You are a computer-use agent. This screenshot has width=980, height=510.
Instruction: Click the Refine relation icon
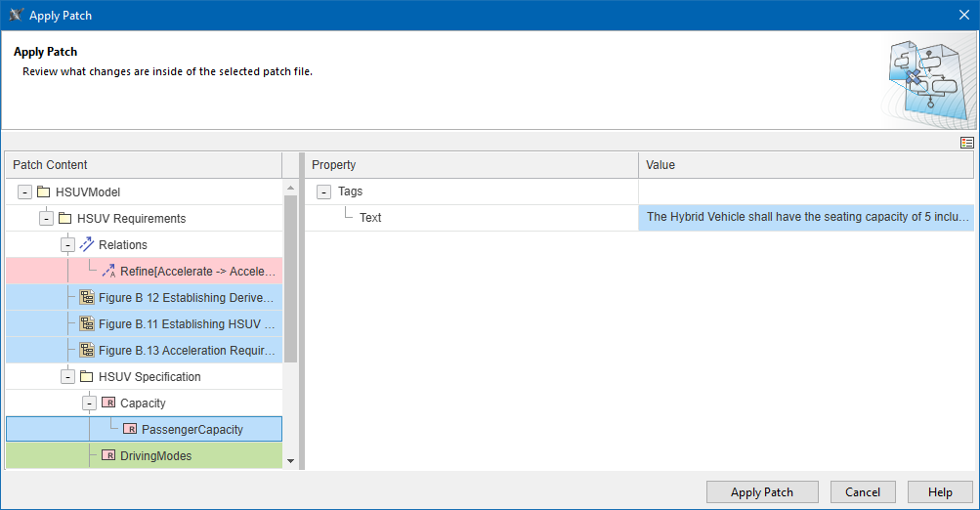coord(107,272)
